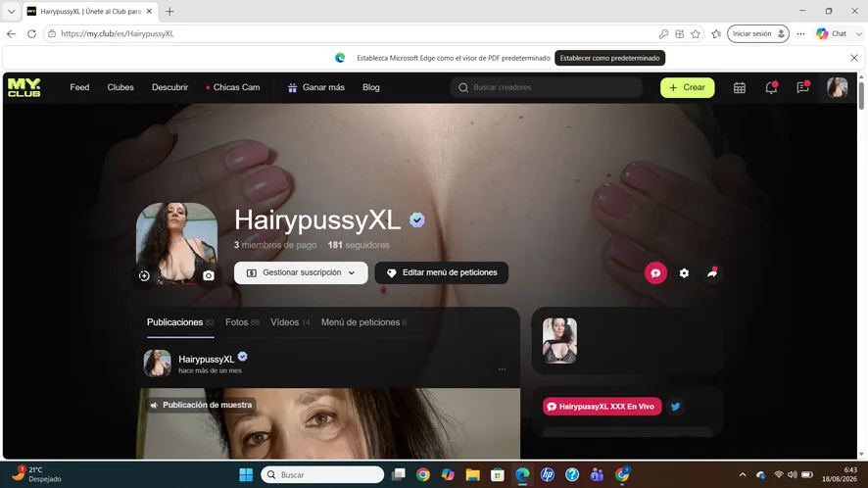Click HairypussyXL XXX En Vivo button
Screen dimensions: 868x488
point(602,407)
